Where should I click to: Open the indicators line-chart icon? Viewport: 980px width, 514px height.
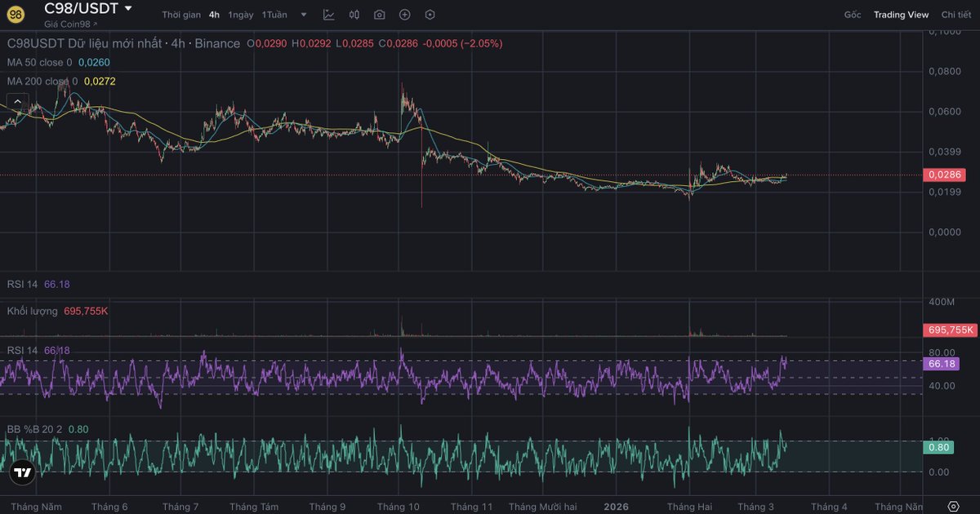click(328, 15)
